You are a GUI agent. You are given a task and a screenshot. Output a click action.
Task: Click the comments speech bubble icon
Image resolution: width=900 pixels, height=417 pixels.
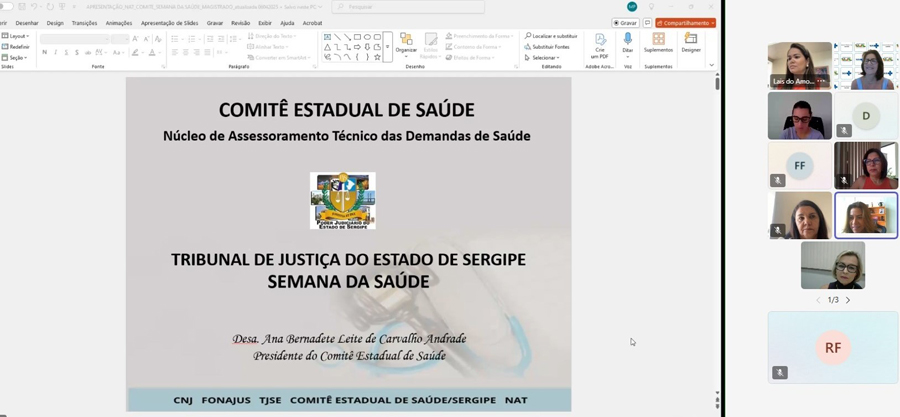[647, 23]
